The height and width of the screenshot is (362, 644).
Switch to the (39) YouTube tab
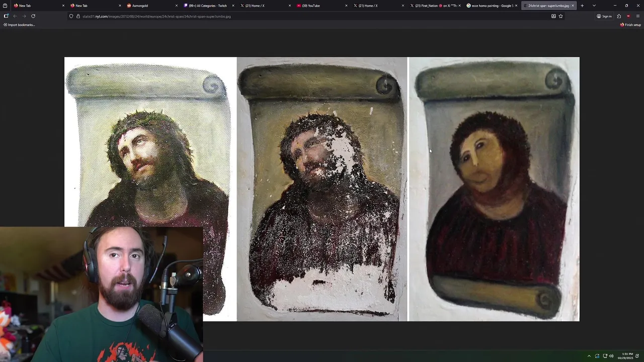(321, 6)
